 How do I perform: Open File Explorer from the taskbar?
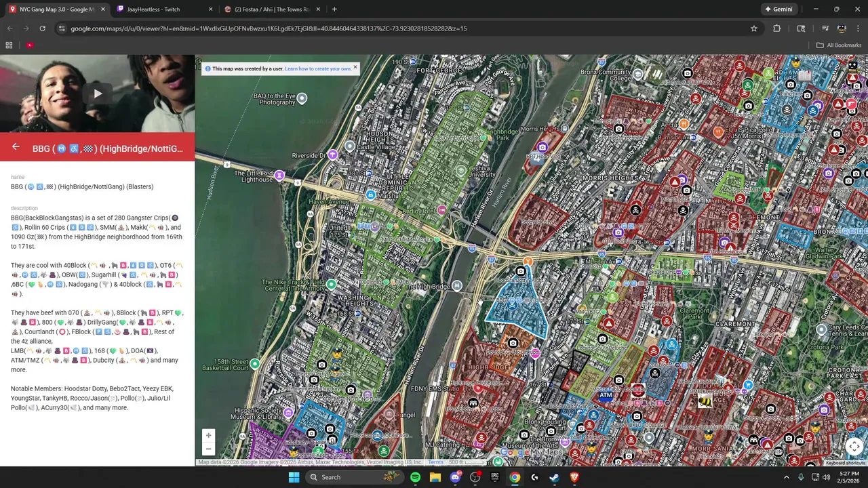click(x=435, y=477)
